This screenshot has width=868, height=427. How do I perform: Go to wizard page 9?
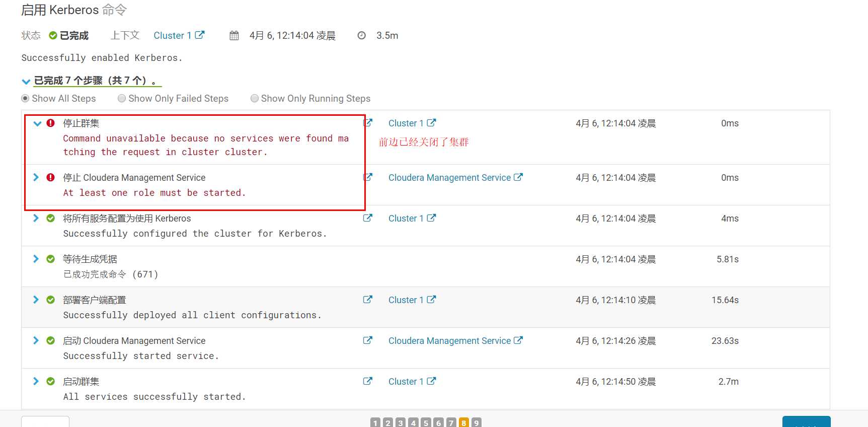pos(477,422)
